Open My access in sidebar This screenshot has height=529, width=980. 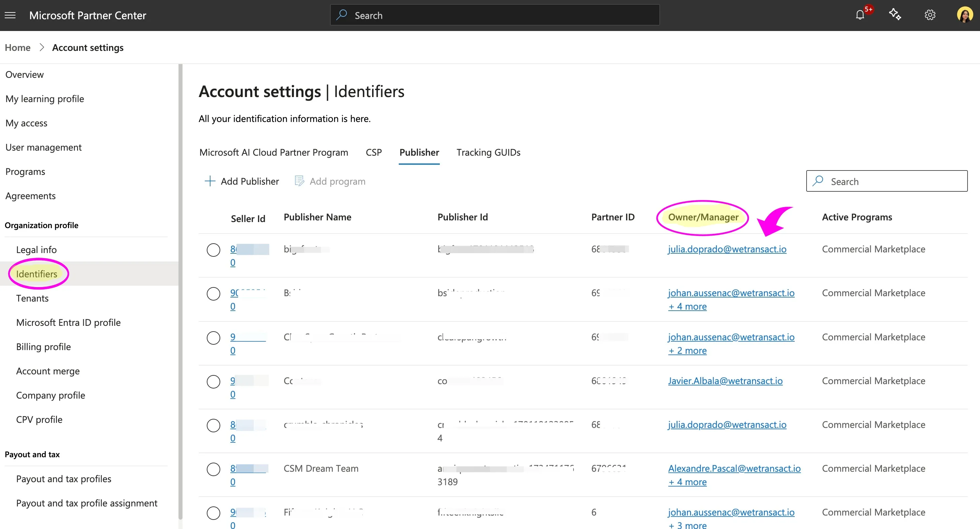[x=26, y=123]
